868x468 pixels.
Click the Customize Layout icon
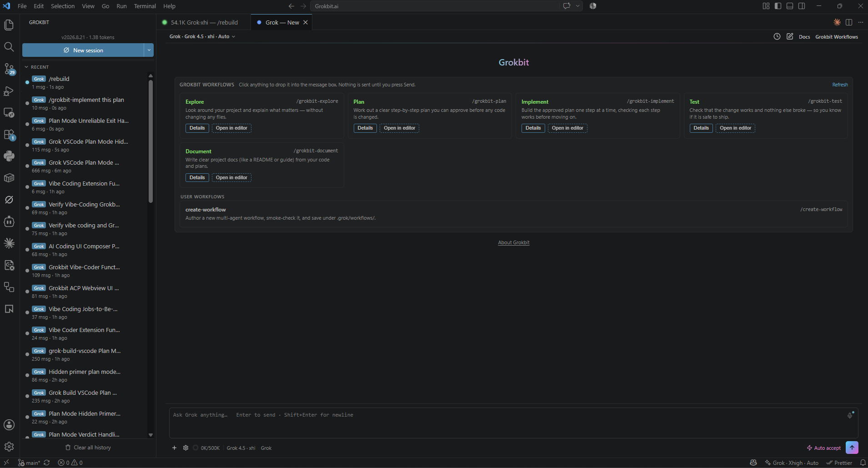point(766,6)
